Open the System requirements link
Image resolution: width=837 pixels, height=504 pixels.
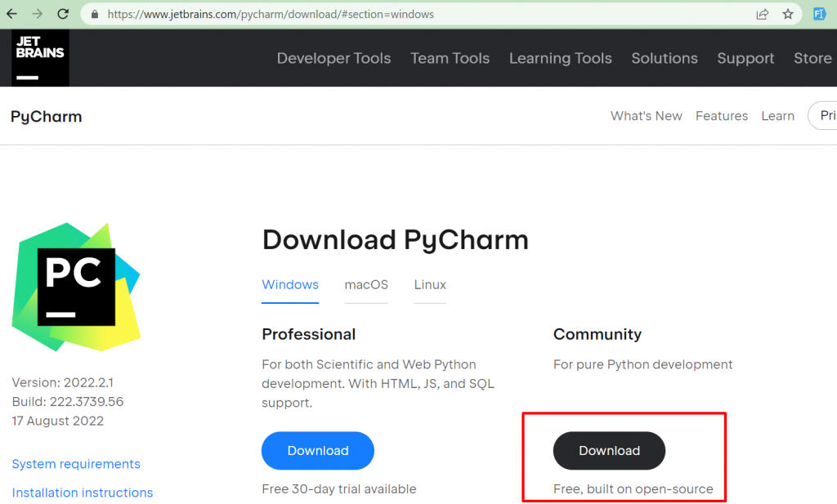click(76, 464)
